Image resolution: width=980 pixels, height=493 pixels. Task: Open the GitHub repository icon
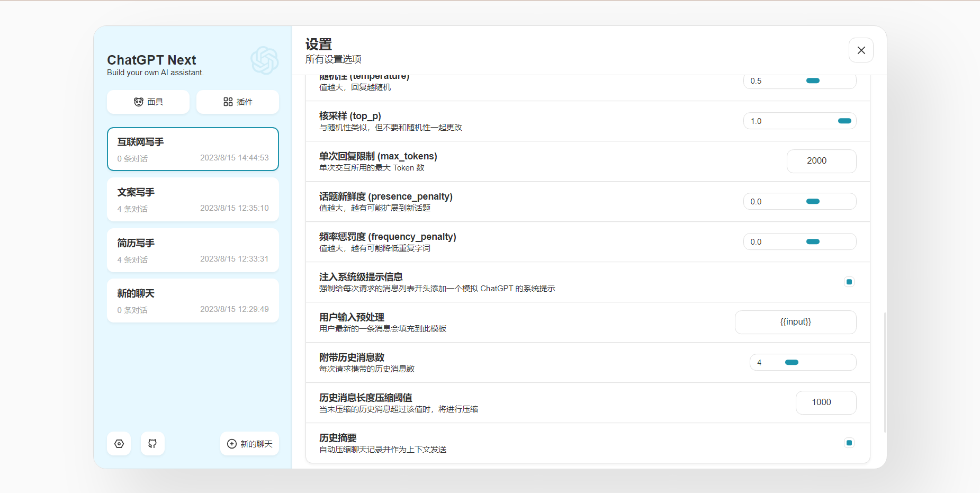click(152, 444)
